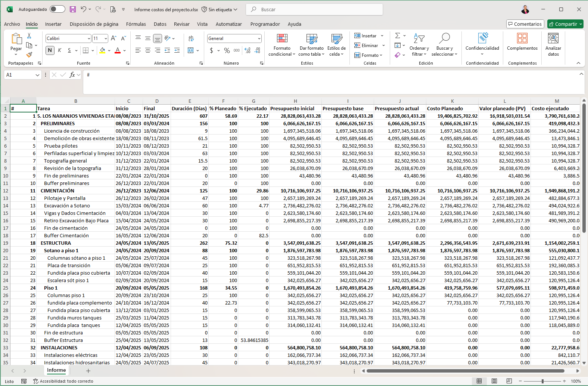Viewport: 588px width, 386px height.
Task: Click Dar formato como tabla
Action: tap(311, 45)
